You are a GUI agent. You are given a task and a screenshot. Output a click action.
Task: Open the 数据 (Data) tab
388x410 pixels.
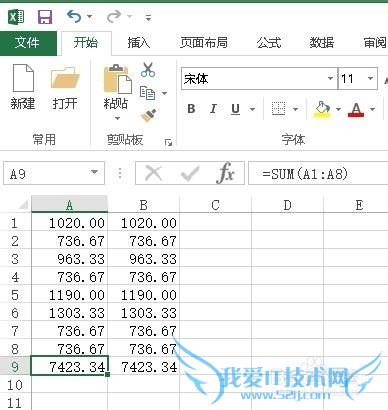322,43
